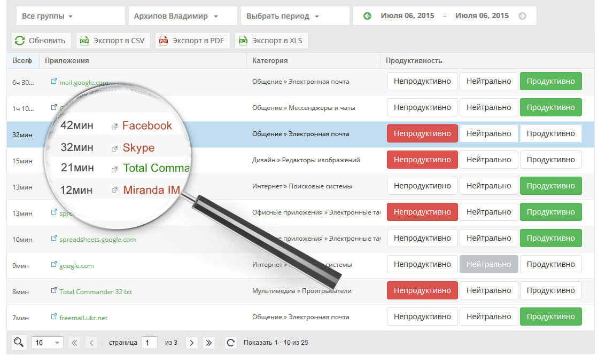The height and width of the screenshot is (364, 598).
Task: Click Экспорт в PDF button
Action: coord(192,41)
